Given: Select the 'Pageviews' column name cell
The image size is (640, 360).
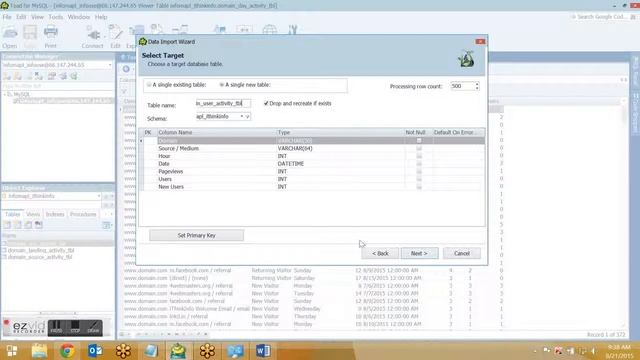Looking at the screenshot, I should click(x=217, y=172).
